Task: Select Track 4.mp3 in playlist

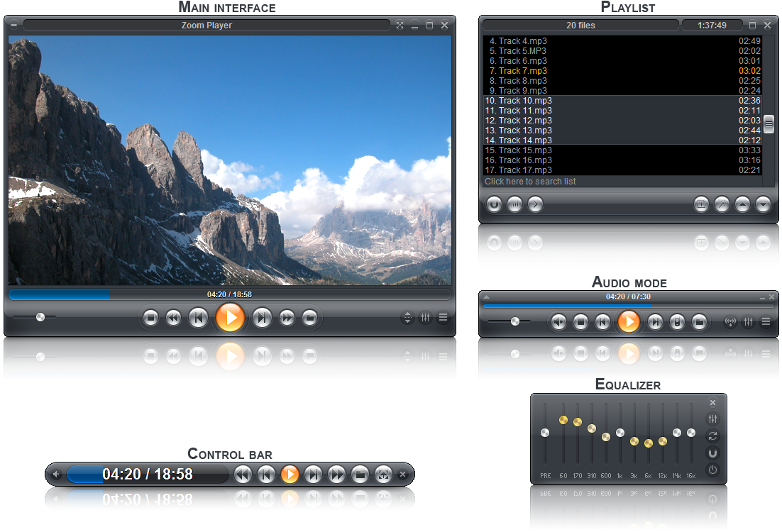Action: [622, 41]
